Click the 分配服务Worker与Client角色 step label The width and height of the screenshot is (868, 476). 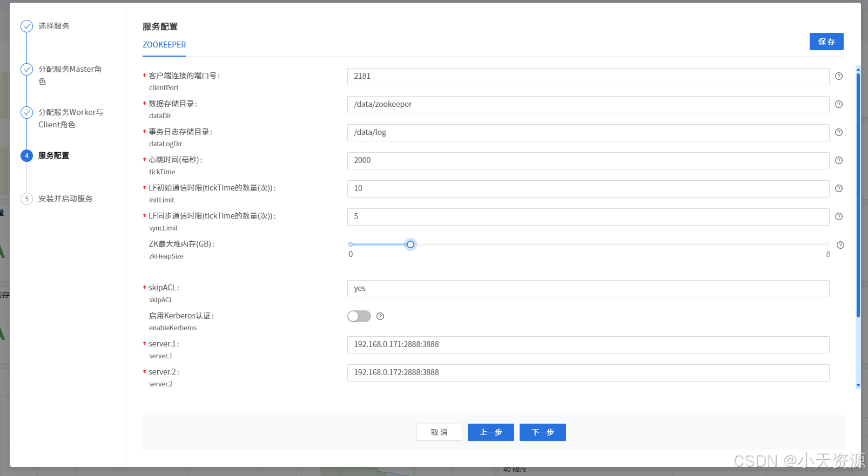[x=71, y=118]
